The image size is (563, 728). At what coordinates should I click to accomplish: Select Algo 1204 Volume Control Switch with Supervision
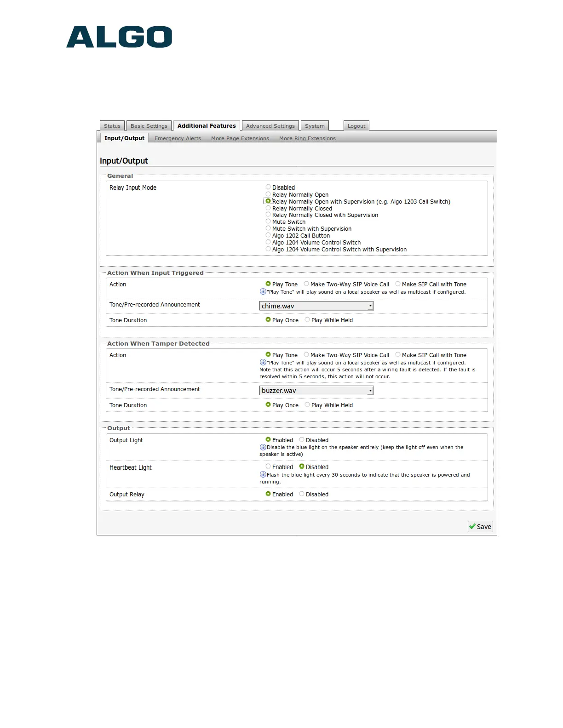click(268, 249)
